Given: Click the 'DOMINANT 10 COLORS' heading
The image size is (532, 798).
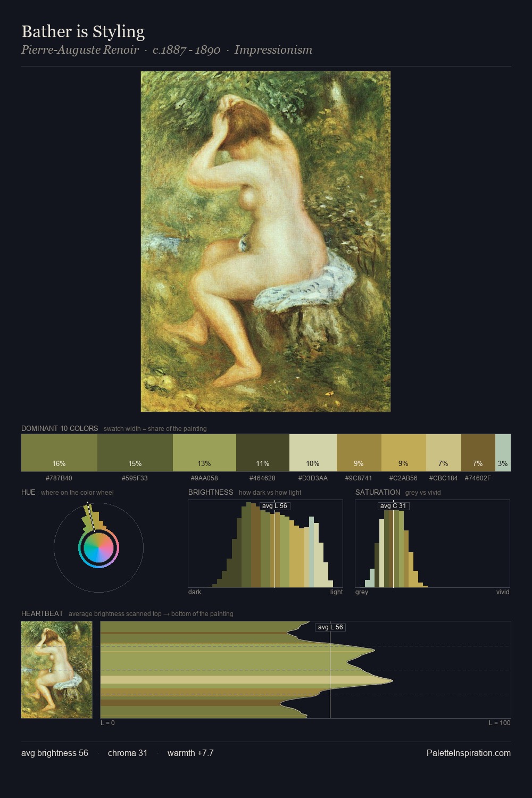Looking at the screenshot, I should tap(60, 428).
